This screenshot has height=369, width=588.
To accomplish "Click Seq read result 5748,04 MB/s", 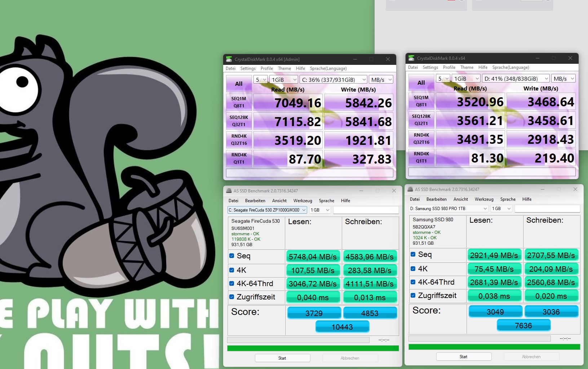I will [x=313, y=257].
